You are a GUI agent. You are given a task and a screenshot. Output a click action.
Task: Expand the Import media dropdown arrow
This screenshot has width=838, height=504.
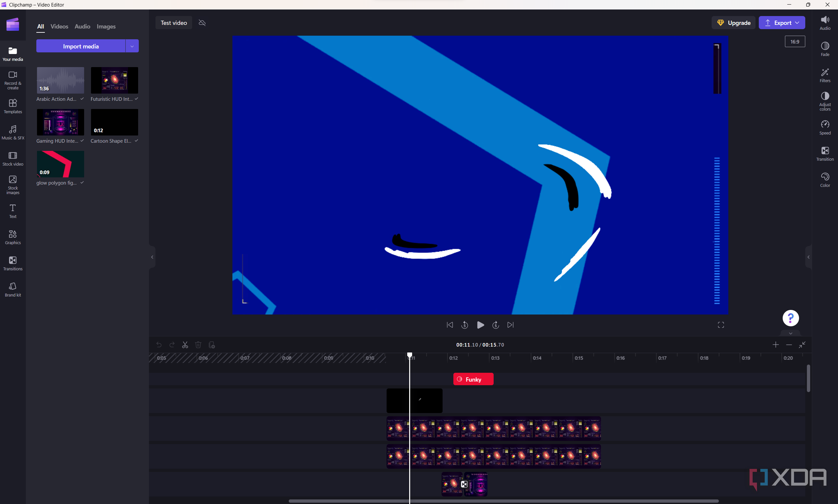pos(132,46)
